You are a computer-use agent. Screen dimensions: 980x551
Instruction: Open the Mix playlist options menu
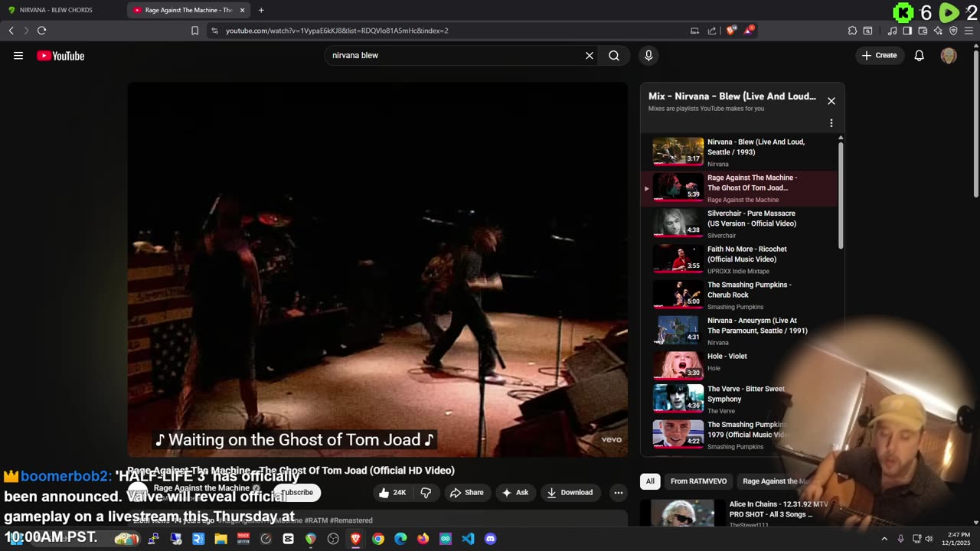(831, 123)
